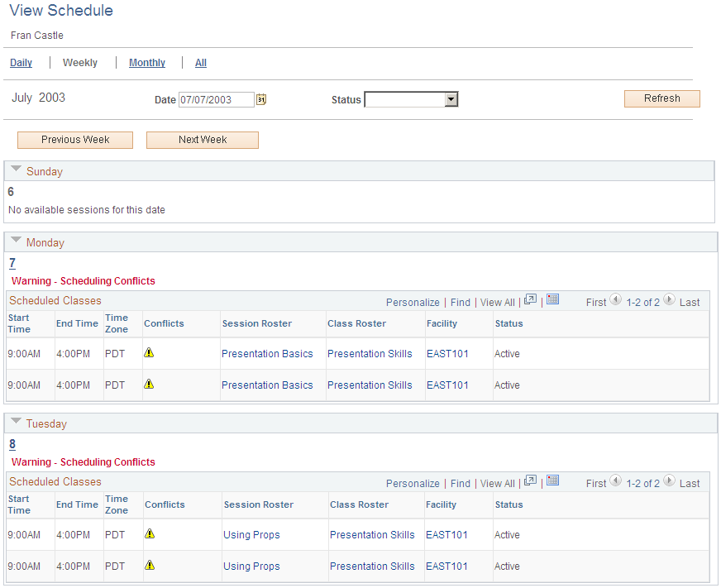This screenshot has height=588, width=721.
Task: Show next rows arrow in Monday grid
Action: [670, 299]
